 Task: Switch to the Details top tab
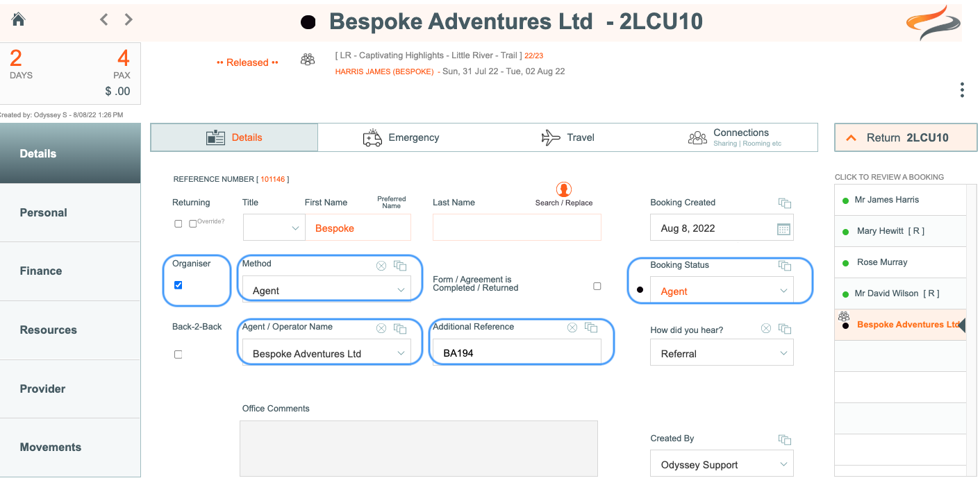[234, 137]
